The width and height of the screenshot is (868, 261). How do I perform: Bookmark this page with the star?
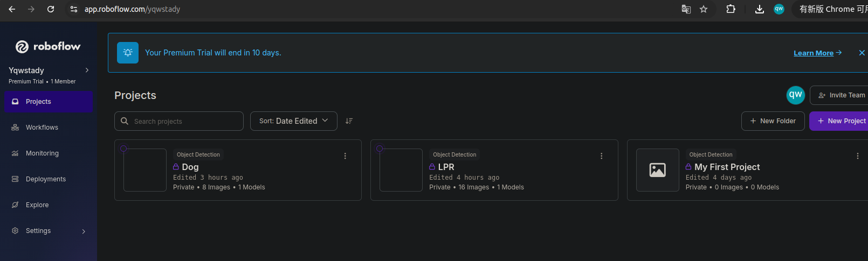tap(704, 9)
